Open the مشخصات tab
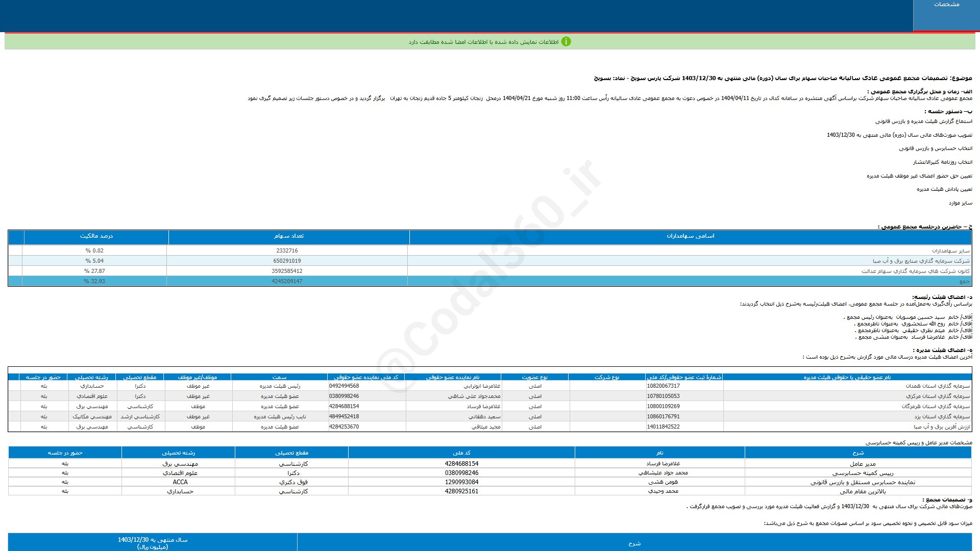The image size is (980, 551). pos(946,15)
